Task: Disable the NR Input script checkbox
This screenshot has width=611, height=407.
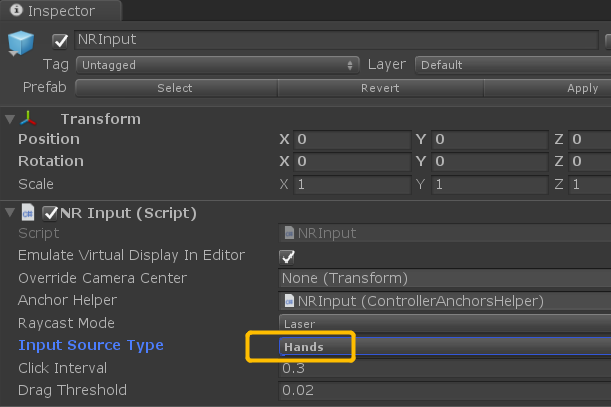Action: click(49, 213)
